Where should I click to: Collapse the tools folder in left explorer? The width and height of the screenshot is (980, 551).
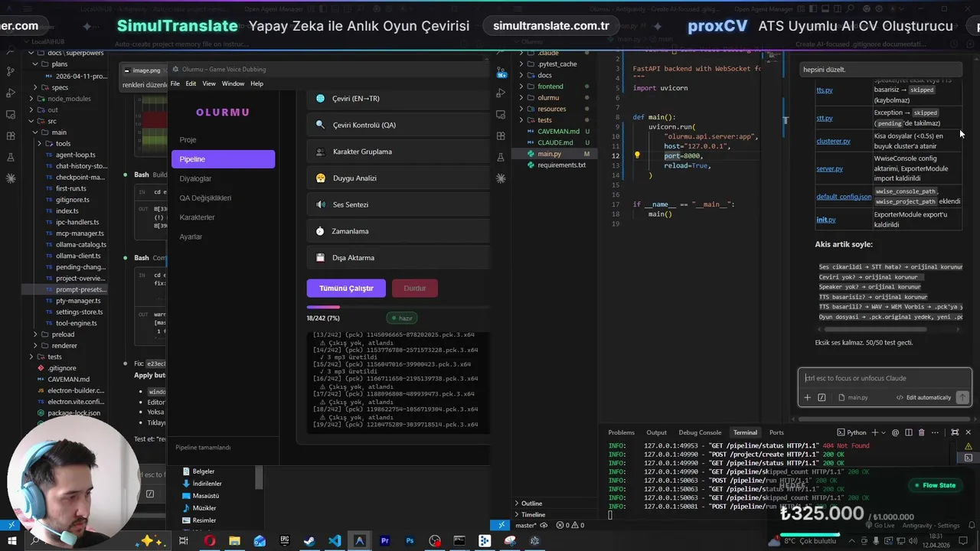63,143
